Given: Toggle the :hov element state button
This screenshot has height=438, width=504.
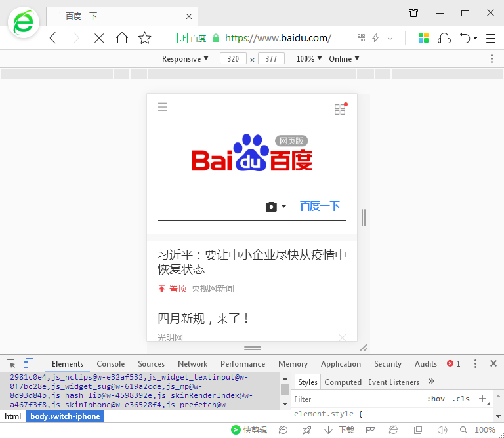Looking at the screenshot, I should [x=436, y=399].
